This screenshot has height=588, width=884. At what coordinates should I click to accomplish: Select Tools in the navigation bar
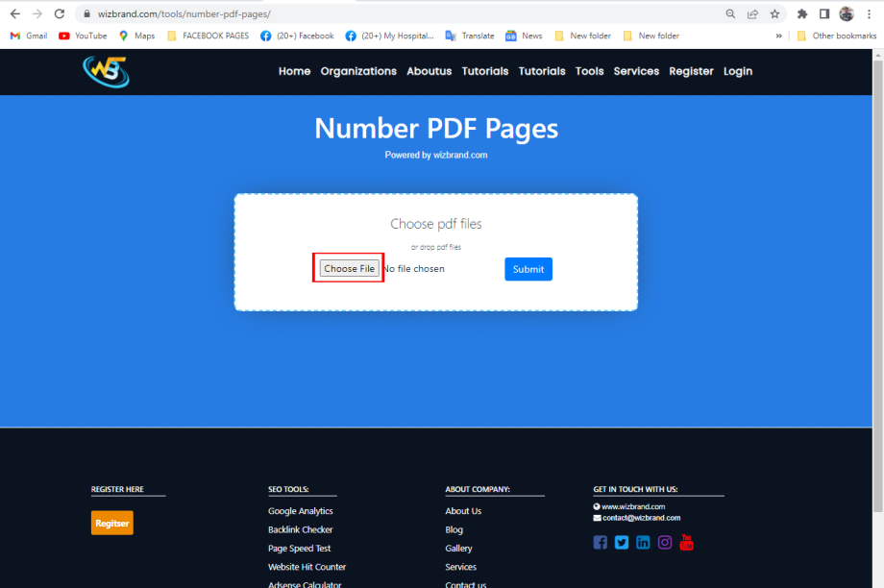click(x=589, y=71)
